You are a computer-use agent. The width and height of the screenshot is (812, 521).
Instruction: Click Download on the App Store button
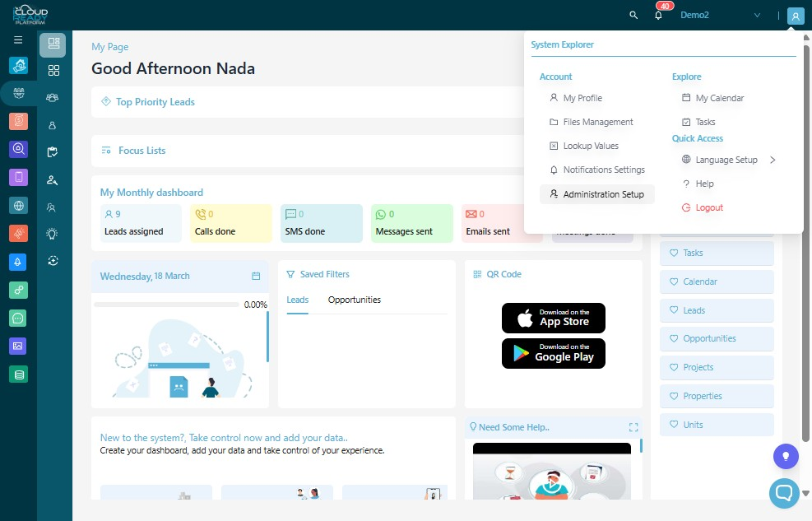554,318
